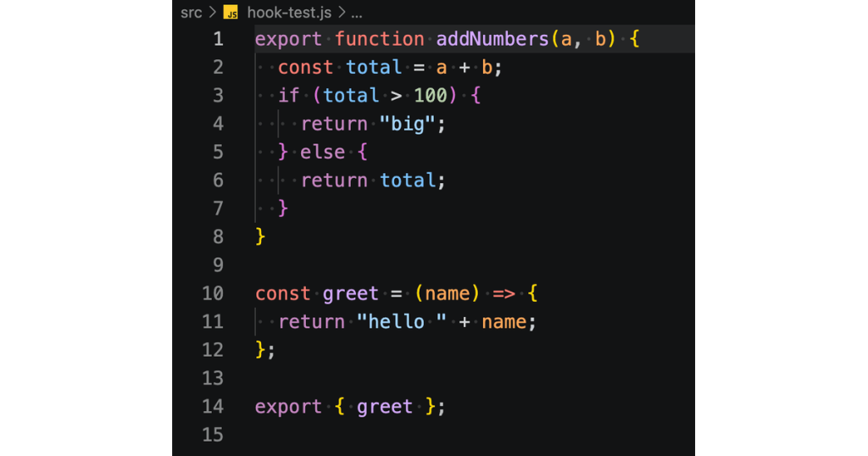Click the "hello " string on line 11
The image size is (868, 456).
click(401, 321)
